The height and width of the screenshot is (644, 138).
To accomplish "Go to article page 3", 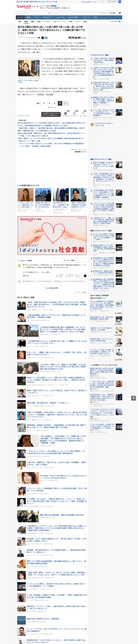I will pyautogui.click(x=49, y=103).
